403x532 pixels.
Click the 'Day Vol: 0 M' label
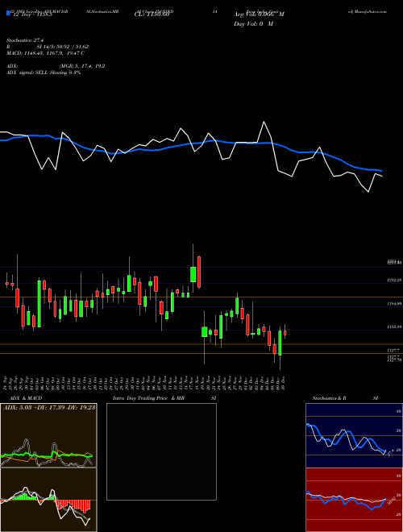coord(253,24)
